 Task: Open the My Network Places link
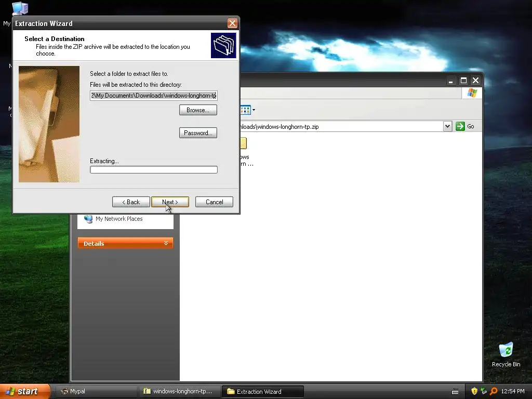click(x=119, y=219)
